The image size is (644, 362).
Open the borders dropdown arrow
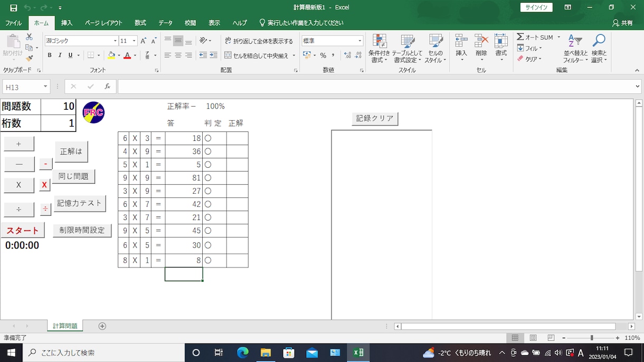(x=98, y=55)
